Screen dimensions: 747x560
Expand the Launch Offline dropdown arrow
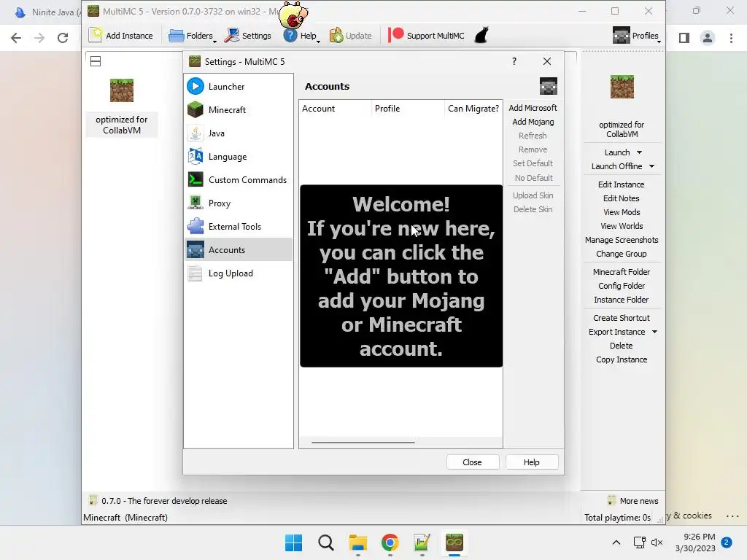pos(651,166)
